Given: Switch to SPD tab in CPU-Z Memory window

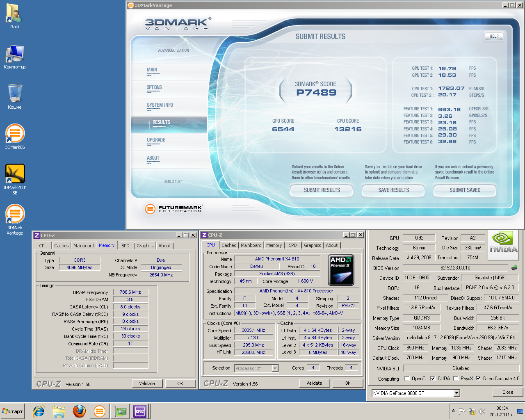Looking at the screenshot, I should tap(126, 246).
